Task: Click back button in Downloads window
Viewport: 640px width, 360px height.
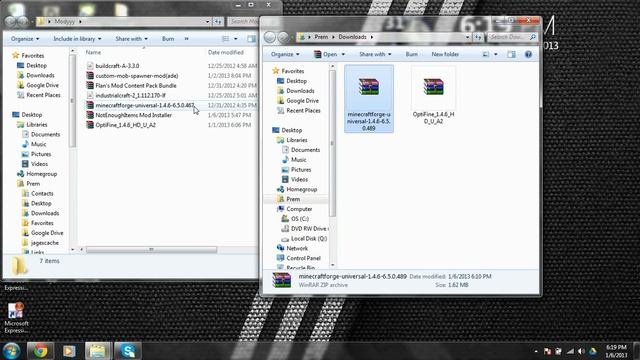Action: pos(269,37)
